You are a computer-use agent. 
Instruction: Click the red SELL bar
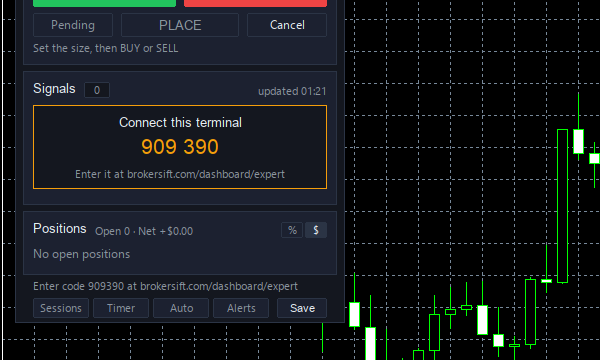[x=255, y=3]
